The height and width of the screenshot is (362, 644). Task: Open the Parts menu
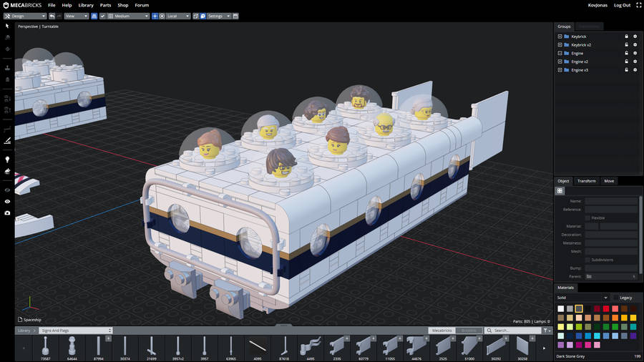point(106,5)
